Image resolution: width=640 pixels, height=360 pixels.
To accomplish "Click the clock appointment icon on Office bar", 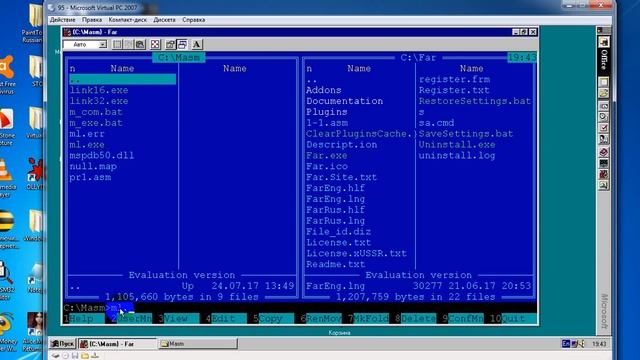I will (x=604, y=117).
